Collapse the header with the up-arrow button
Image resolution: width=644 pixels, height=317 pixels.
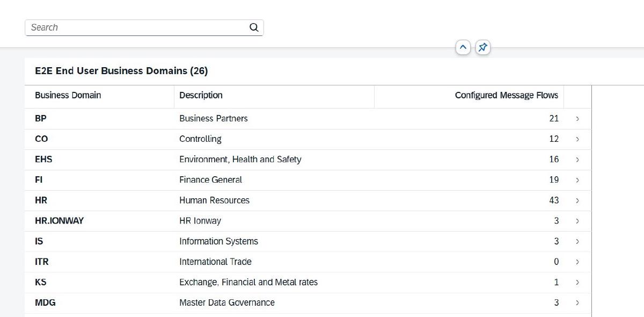point(463,47)
